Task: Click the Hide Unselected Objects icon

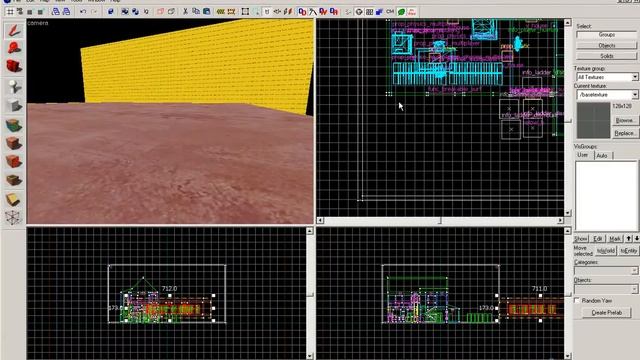Action: point(171,12)
